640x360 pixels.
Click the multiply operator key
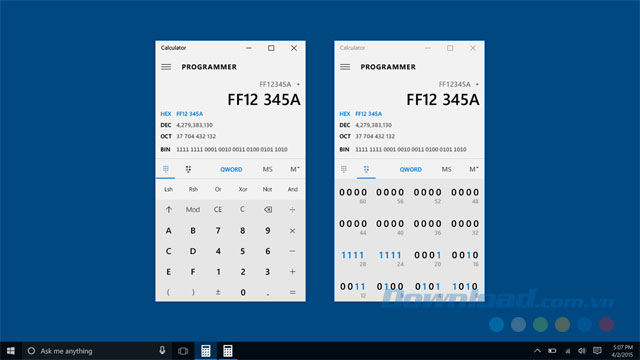pyautogui.click(x=292, y=231)
